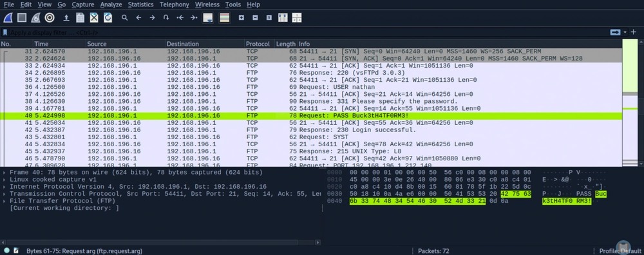
Task: Expand Frame 40 details
Action: pos(4,173)
